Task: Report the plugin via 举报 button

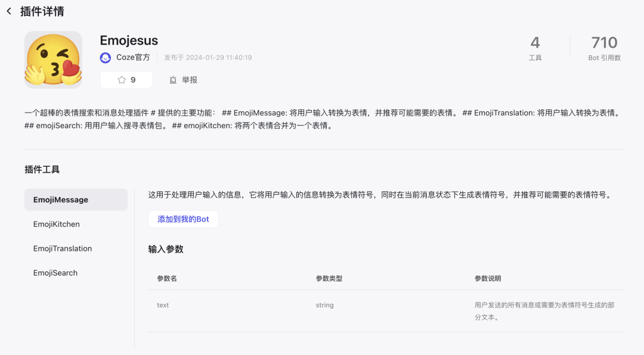Action: pyautogui.click(x=183, y=80)
